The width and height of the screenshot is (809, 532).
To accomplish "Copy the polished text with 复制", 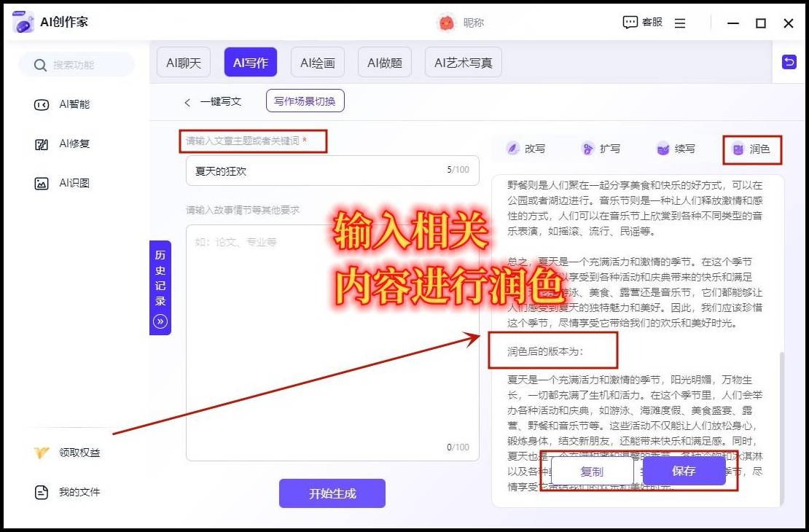I will [x=592, y=472].
